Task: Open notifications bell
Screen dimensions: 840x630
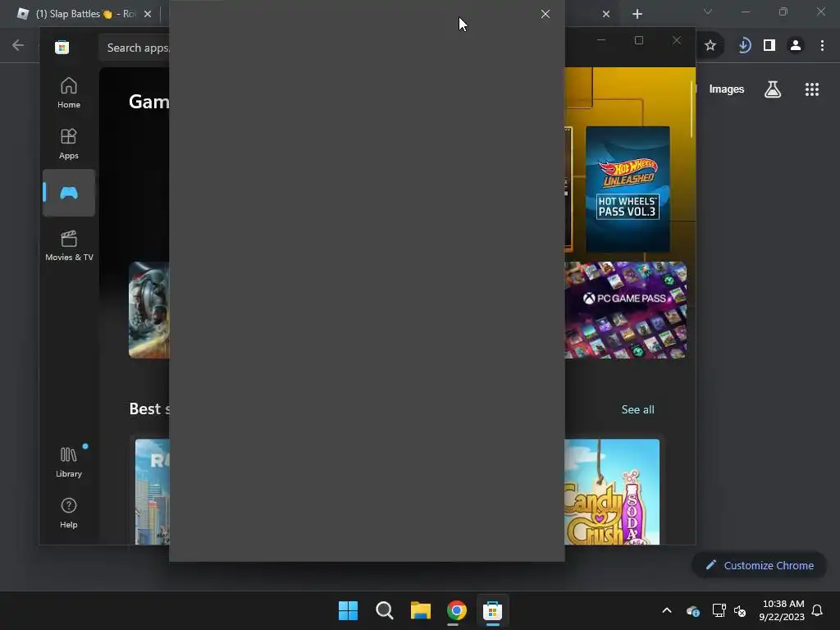Action: coord(817,610)
